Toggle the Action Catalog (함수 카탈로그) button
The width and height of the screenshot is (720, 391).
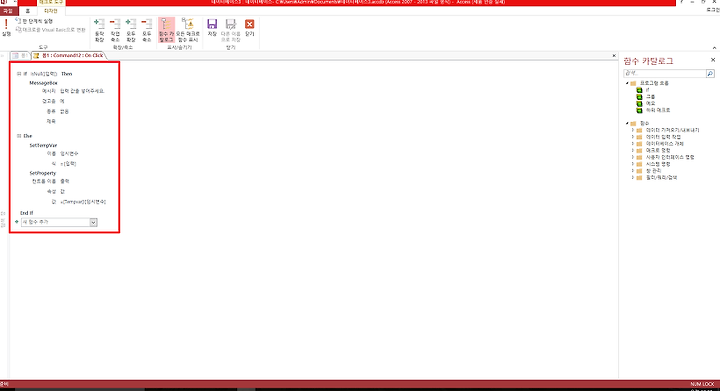point(166,30)
